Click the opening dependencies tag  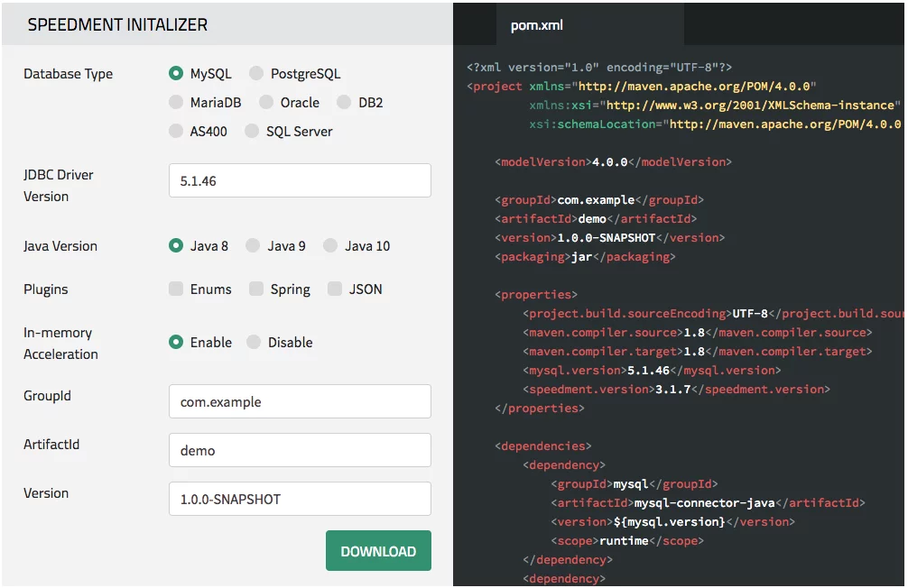click(x=543, y=446)
